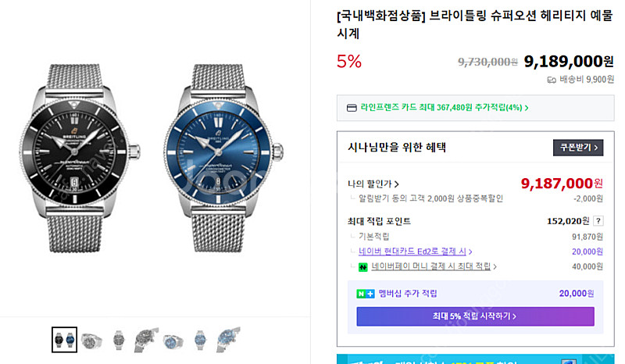Select the fourth thumbnail of black watch close-up
The width and height of the screenshot is (625, 364).
click(x=145, y=340)
